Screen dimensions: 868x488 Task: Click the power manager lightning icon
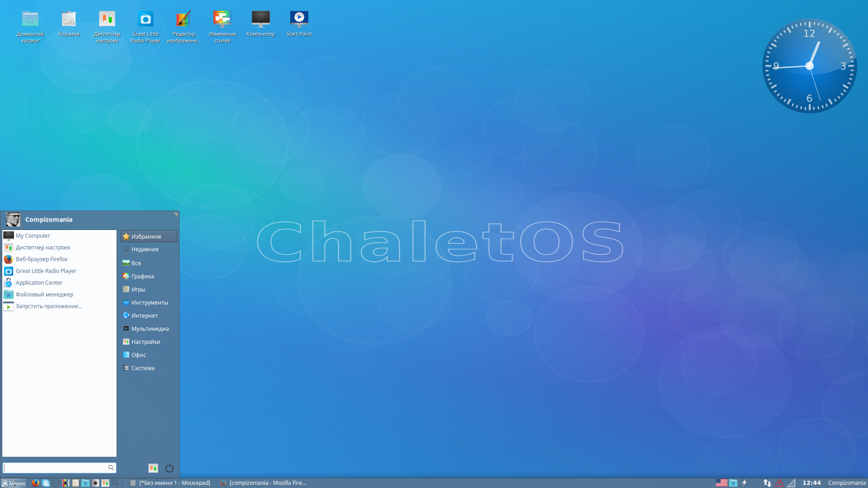(x=744, y=483)
